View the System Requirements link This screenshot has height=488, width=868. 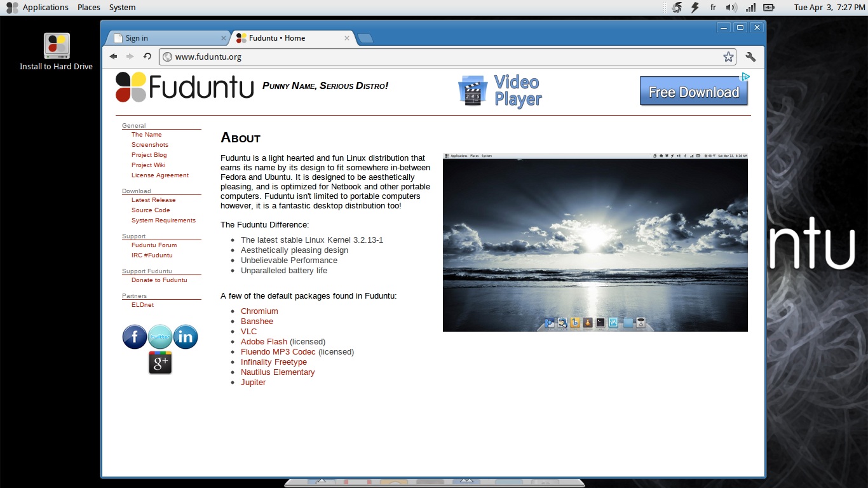[x=163, y=220]
